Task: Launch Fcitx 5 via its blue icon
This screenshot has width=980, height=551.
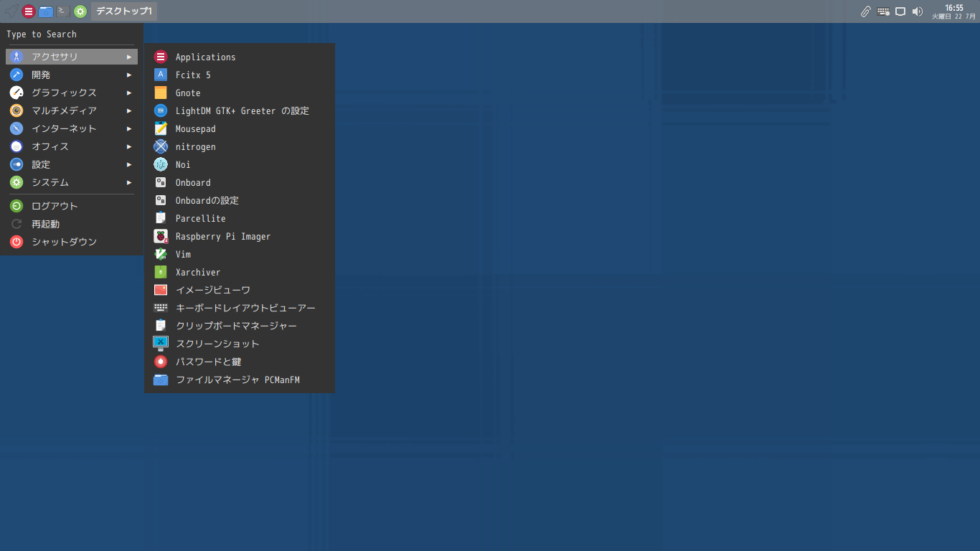Action: point(161,75)
